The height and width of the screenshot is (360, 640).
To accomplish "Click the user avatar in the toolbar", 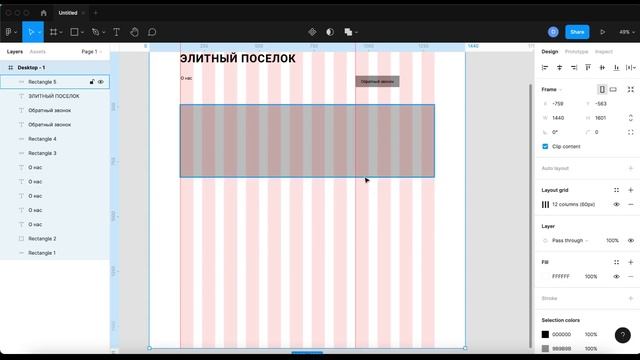I will coord(553,32).
